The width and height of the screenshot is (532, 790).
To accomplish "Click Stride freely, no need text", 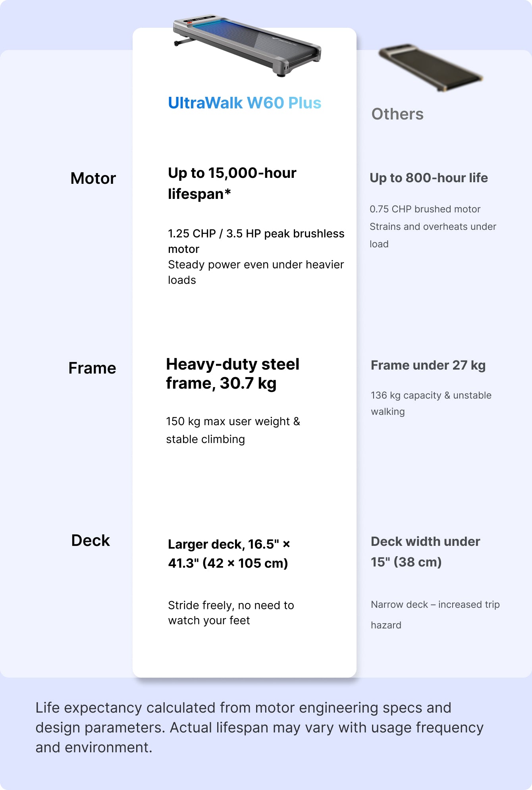I will point(231,613).
